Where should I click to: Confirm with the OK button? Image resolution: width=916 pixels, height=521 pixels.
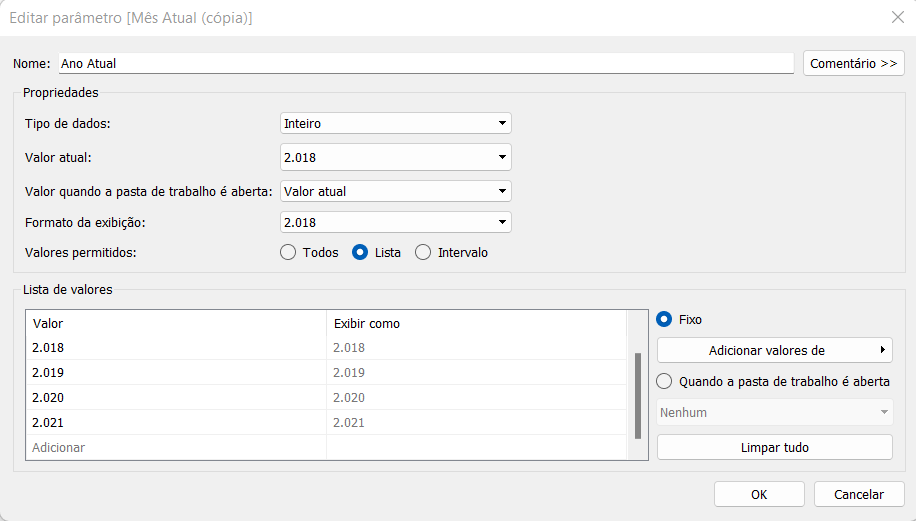(759, 495)
